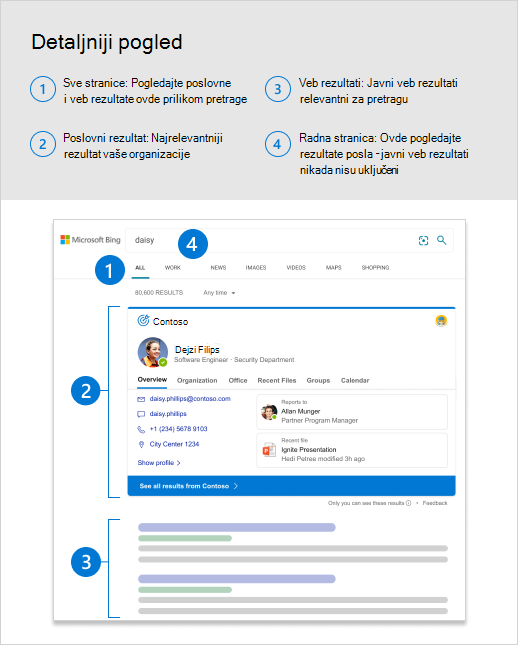Open the IMAGES tab
This screenshot has width=518, height=645.
click(x=256, y=268)
